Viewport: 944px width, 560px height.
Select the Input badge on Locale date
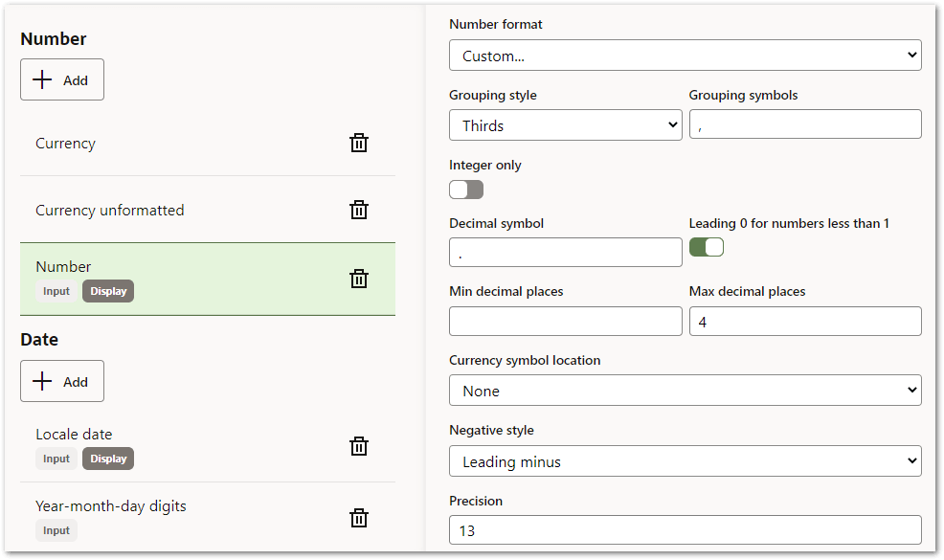pyautogui.click(x=56, y=458)
